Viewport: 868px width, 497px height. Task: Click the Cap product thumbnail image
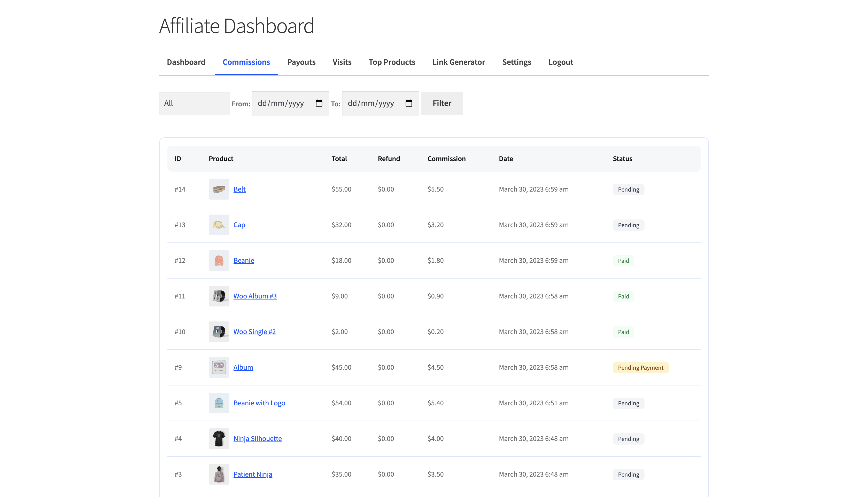click(219, 225)
